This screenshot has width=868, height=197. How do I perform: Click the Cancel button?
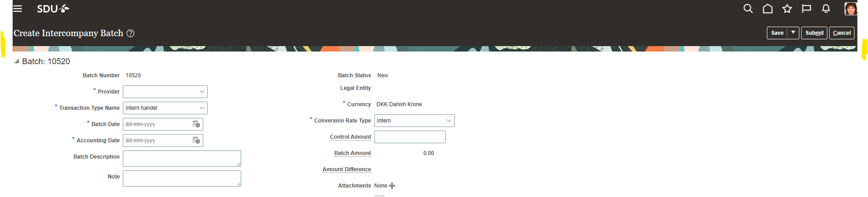pos(842,33)
